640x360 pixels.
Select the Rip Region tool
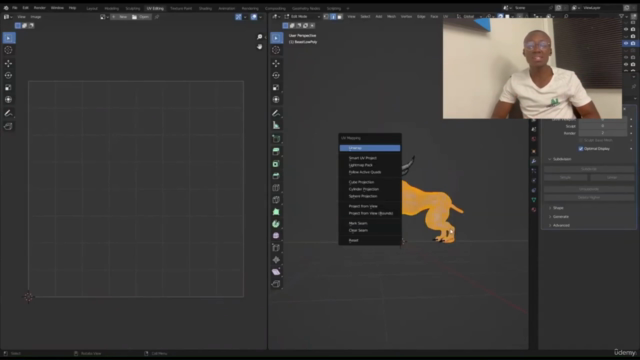click(276, 284)
